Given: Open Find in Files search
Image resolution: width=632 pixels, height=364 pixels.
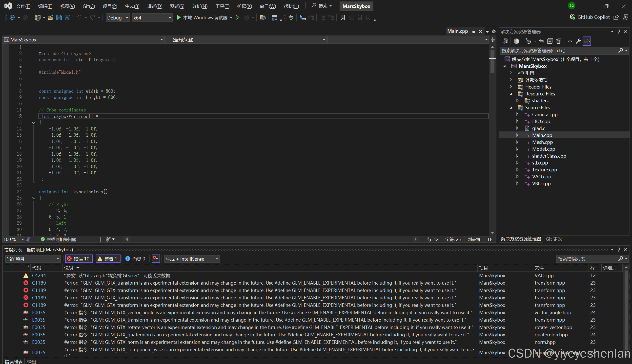Looking at the screenshot, I should tap(263, 18).
